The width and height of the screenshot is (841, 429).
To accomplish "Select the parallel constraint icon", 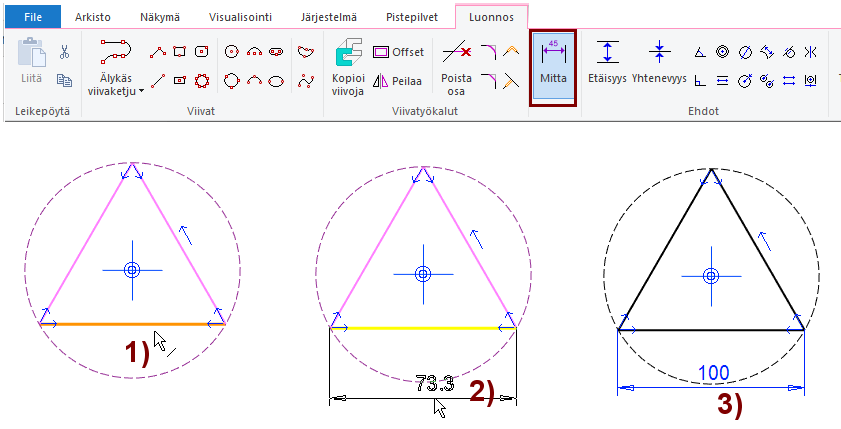I will pos(722,81).
